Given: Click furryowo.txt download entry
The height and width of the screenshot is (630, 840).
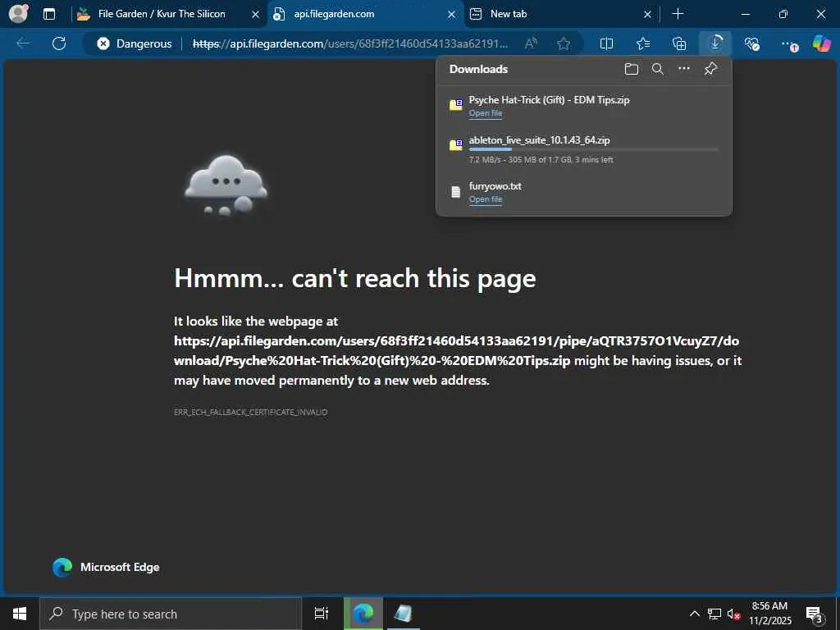Looking at the screenshot, I should click(x=584, y=192).
